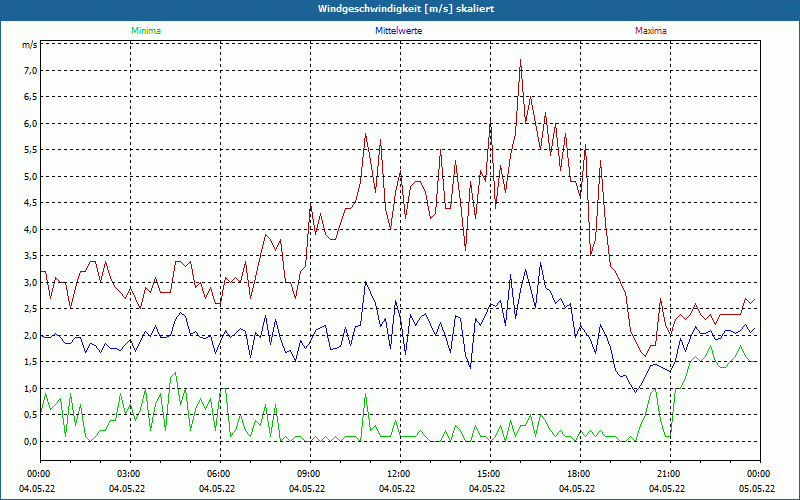Viewport: 800px width, 500px height.
Task: Click the 3,0 y-axis value
Action: coord(30,283)
